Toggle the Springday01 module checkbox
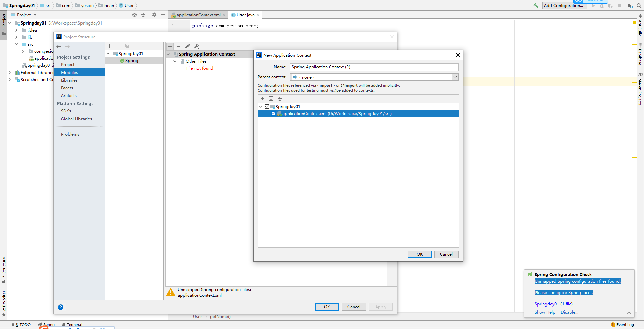The width and height of the screenshot is (644, 329). [267, 107]
